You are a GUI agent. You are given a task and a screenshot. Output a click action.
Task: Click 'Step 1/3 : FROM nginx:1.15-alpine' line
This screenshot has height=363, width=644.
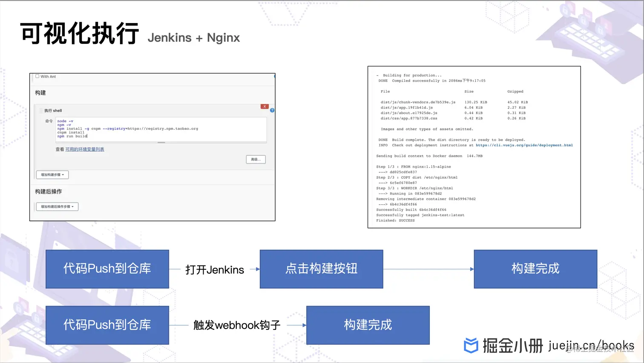(x=414, y=167)
